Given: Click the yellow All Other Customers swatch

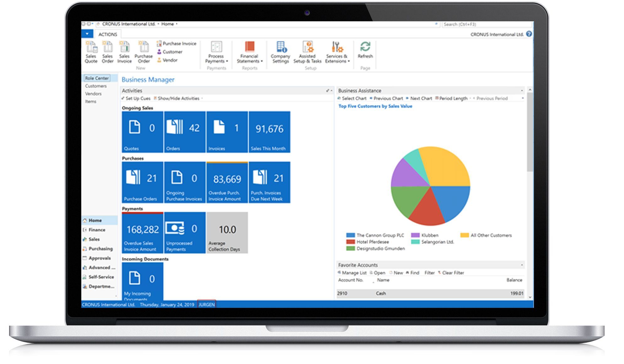Looking at the screenshot, I should click(464, 235).
